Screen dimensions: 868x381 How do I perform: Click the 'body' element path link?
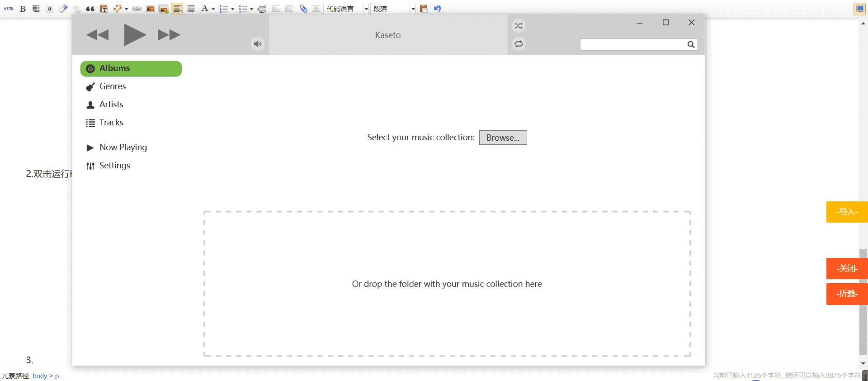pos(40,376)
